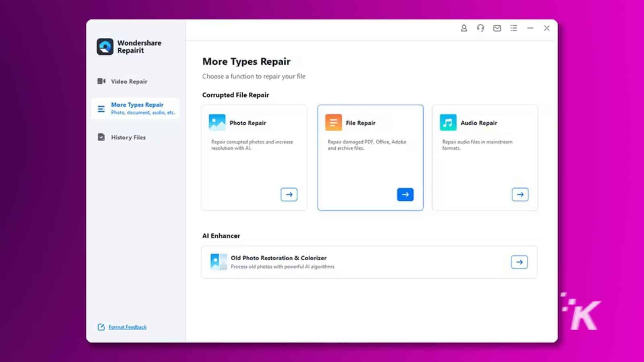644x362 pixels.
Task: Click the Video Repair camera icon
Action: [101, 81]
